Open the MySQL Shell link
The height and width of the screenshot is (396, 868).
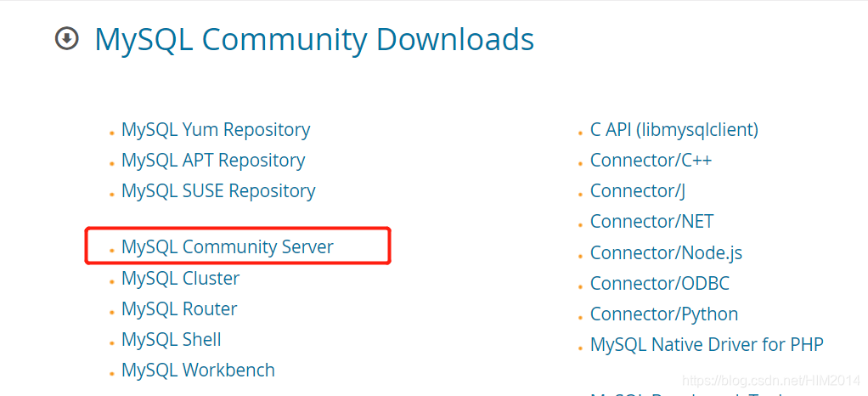(x=171, y=340)
